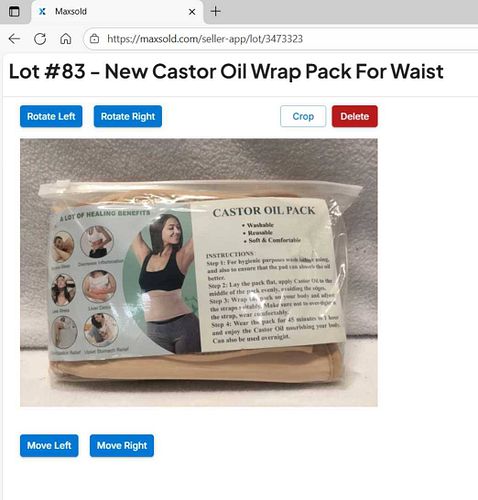478x500 pixels.
Task: Open the tab actions menu icon
Action: [x=14, y=12]
